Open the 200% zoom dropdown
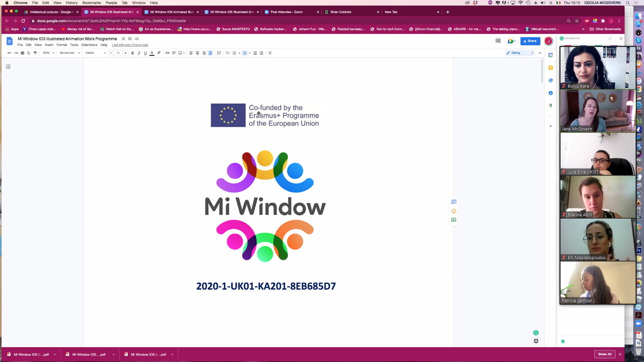This screenshot has height=362, width=644. coord(48,53)
